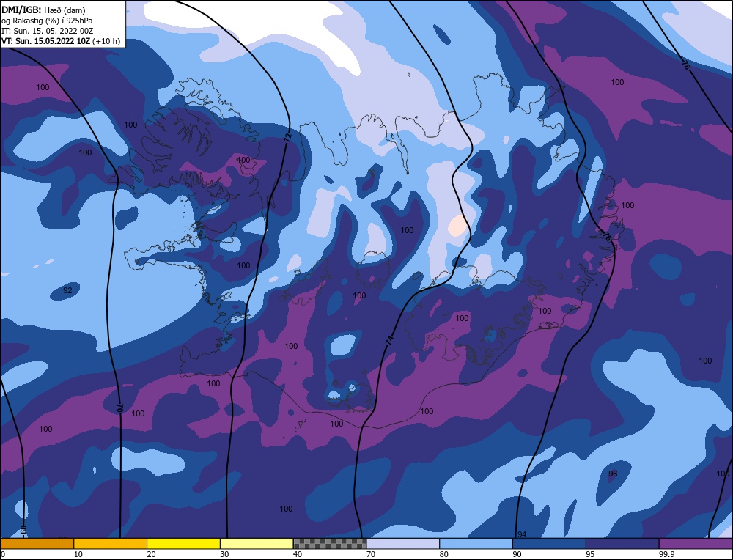
Task: Click the '10' legend tick label
Action: (78, 554)
